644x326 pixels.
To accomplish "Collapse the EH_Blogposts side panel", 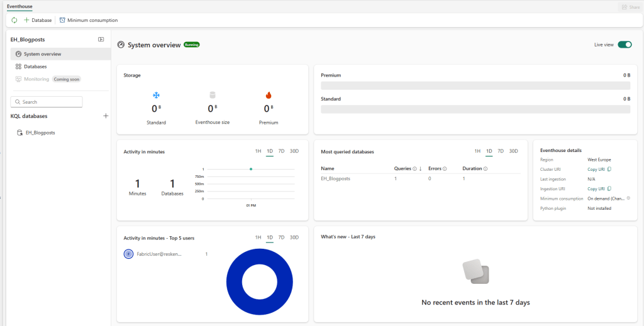I will 101,40.
